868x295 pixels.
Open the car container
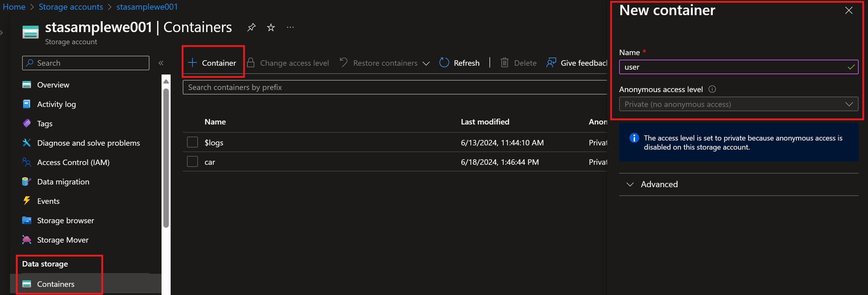point(210,162)
